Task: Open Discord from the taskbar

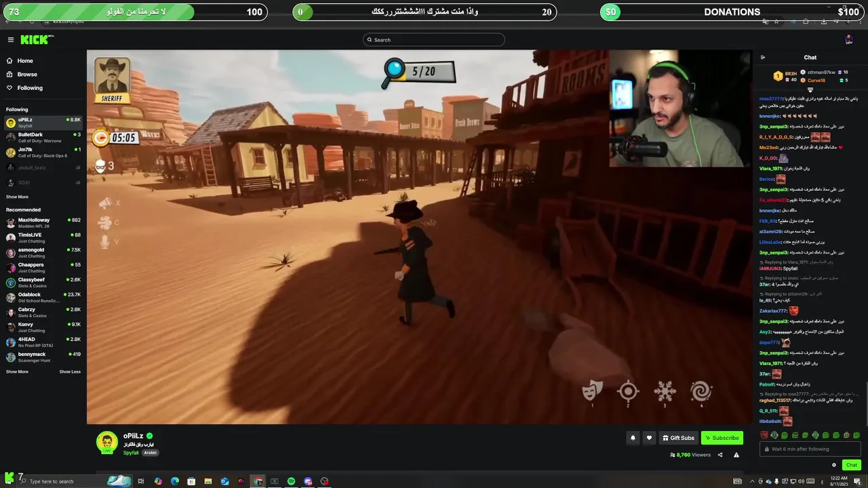Action: tap(308, 481)
